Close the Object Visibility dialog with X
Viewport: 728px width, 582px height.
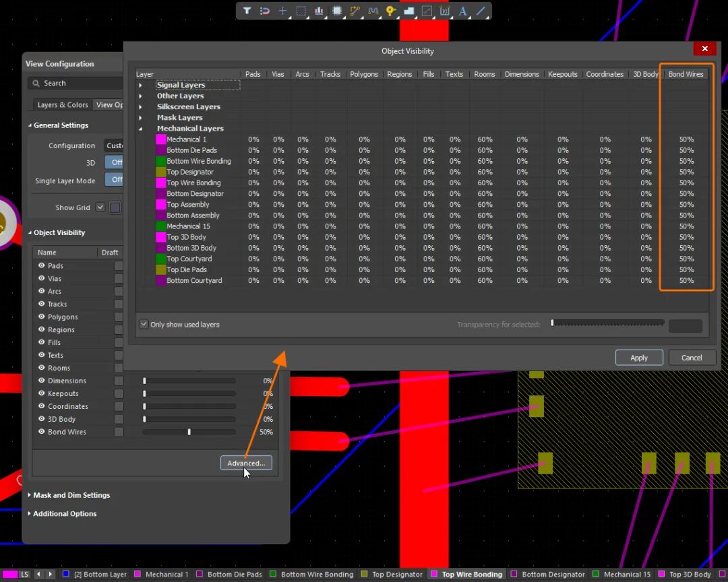pyautogui.click(x=705, y=48)
